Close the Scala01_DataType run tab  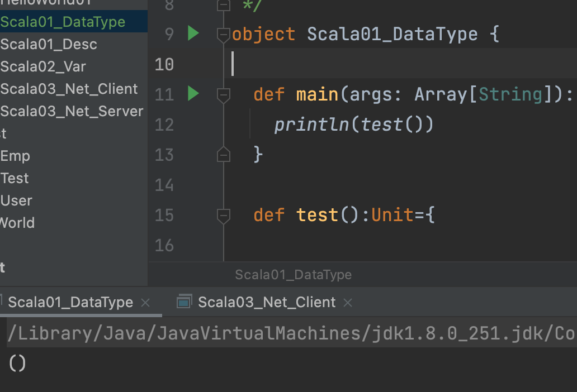145,303
